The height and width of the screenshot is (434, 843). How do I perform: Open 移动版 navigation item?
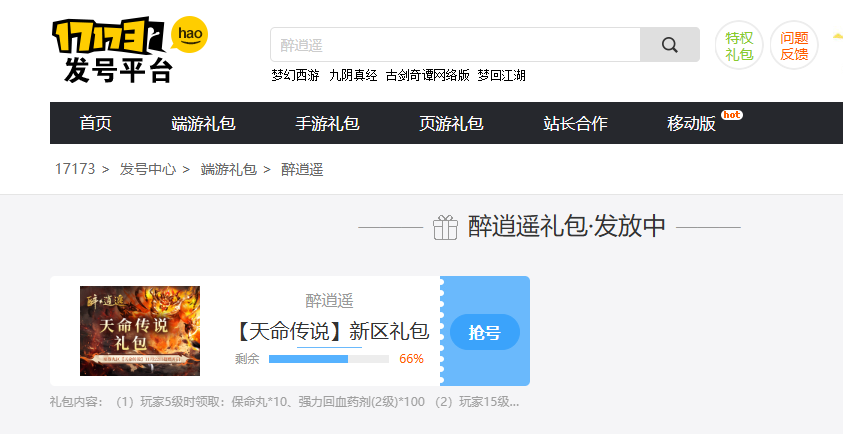(x=691, y=123)
